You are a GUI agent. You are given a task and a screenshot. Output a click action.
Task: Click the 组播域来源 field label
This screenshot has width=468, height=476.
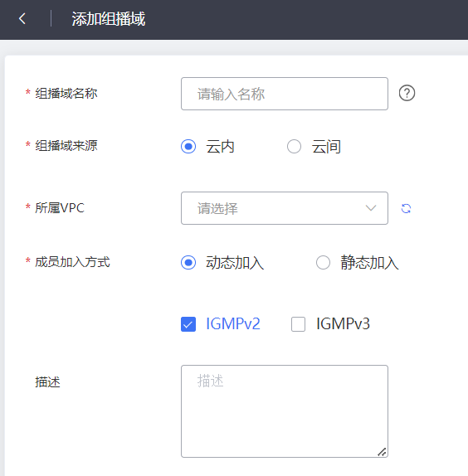(x=66, y=146)
